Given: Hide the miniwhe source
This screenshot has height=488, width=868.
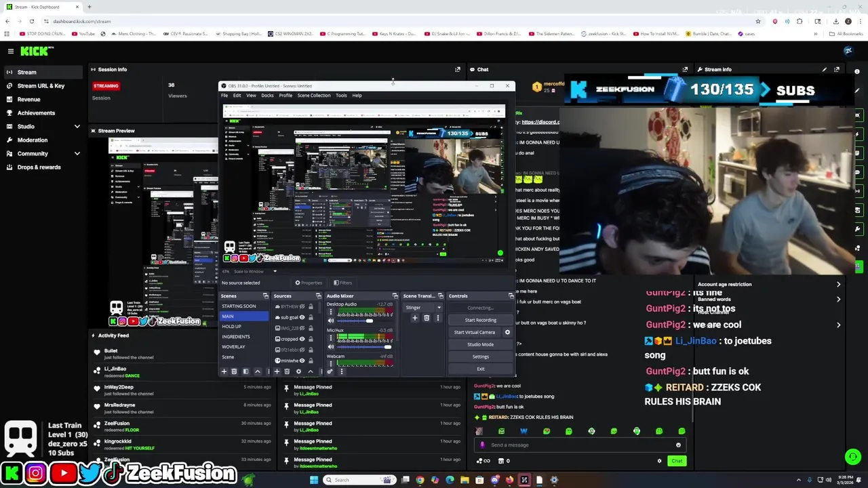Looking at the screenshot, I should pyautogui.click(x=302, y=361).
